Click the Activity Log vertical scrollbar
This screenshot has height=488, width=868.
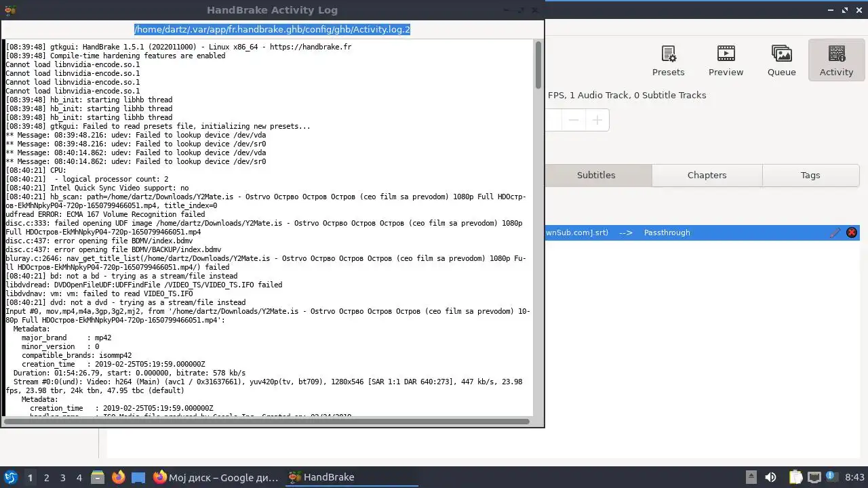pos(538,64)
